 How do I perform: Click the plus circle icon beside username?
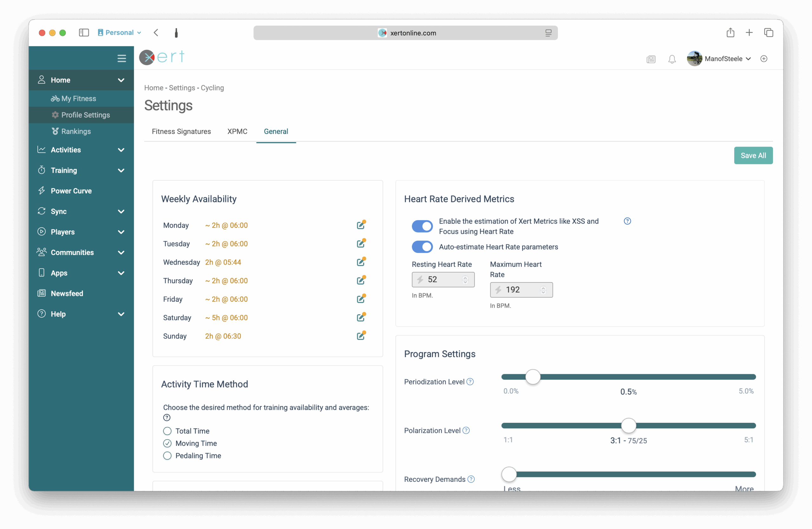(764, 59)
